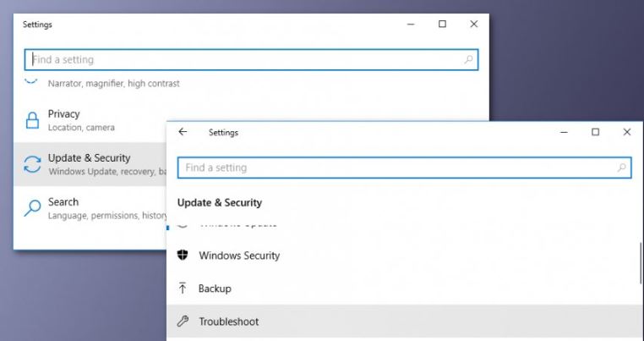Click 'Language, permissions, history' description text
The height and width of the screenshot is (341, 644).
(107, 216)
